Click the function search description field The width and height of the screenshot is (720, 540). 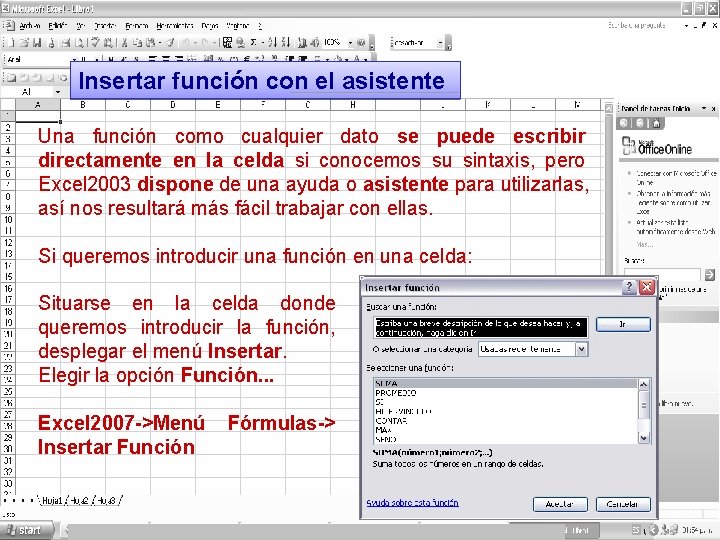(480, 328)
